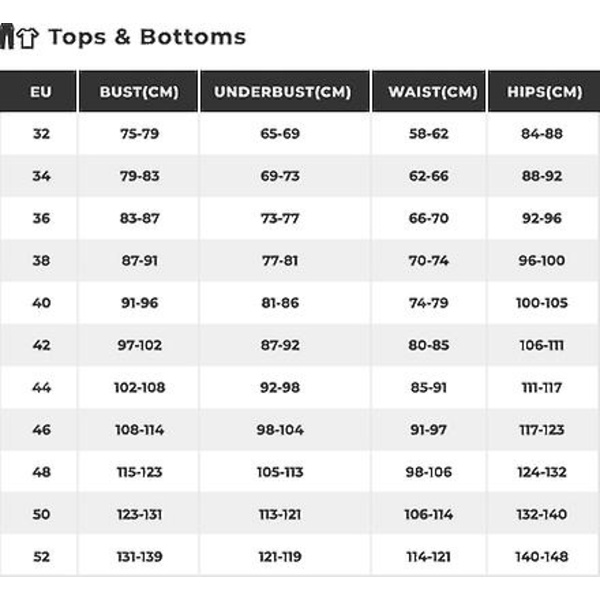Select hips value 140-148 cell
This screenshot has height=600, width=600.
542,556
